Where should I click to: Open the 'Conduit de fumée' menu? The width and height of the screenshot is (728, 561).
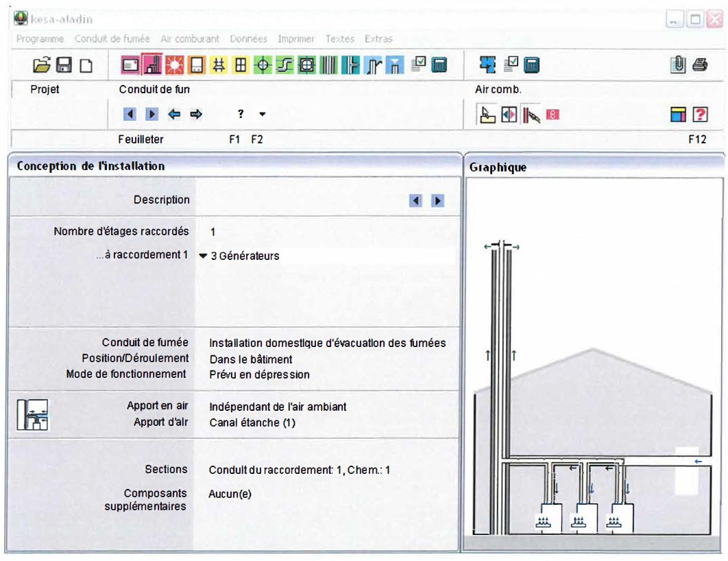click(x=112, y=39)
